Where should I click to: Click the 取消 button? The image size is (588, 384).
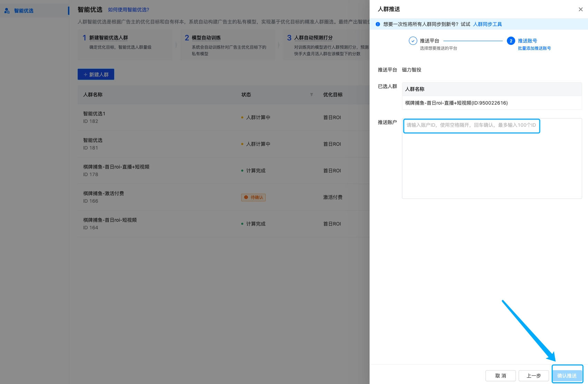click(x=500, y=375)
